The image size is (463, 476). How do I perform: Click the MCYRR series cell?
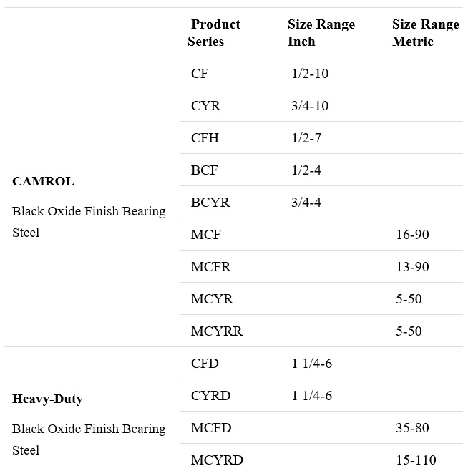(x=217, y=331)
